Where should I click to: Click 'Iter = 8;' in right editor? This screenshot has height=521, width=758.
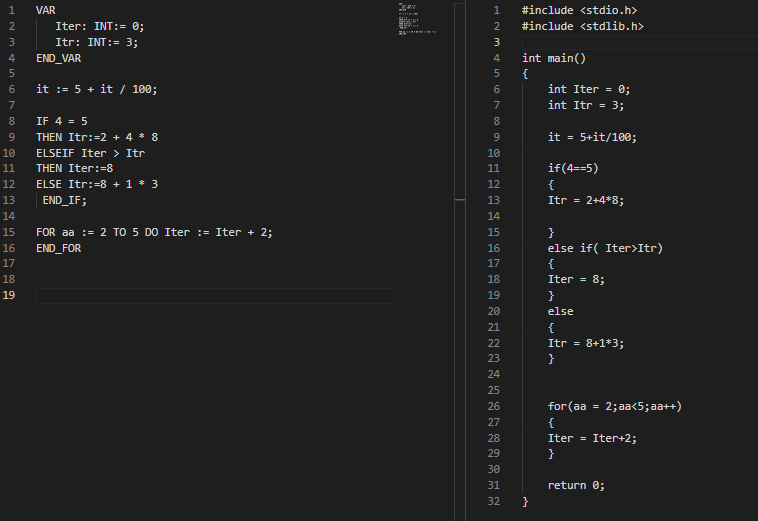pyautogui.click(x=576, y=279)
